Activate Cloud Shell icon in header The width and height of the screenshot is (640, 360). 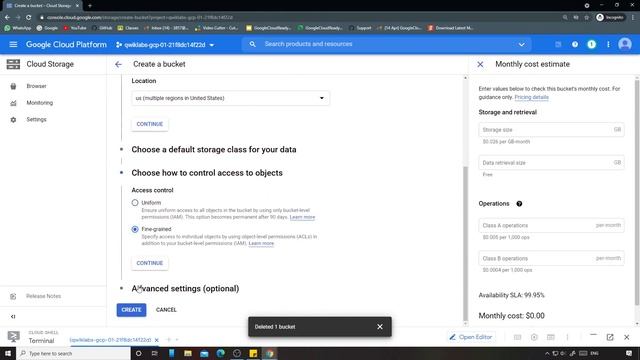pos(558,44)
